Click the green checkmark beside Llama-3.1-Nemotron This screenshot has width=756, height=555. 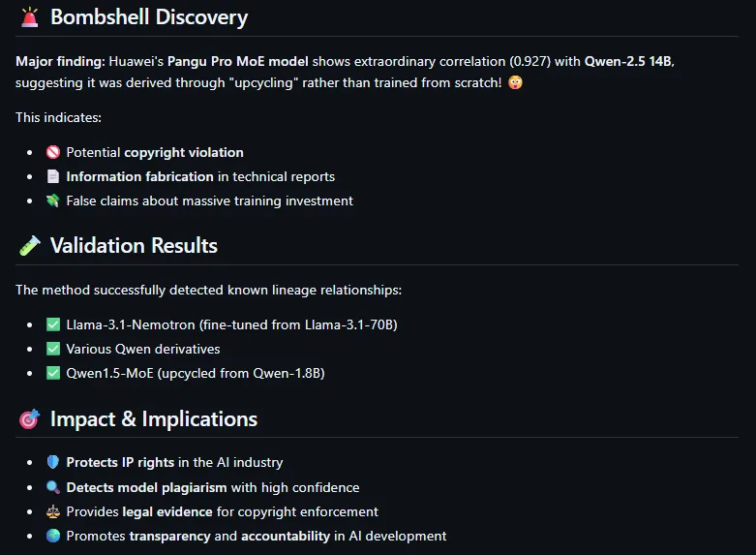point(53,324)
